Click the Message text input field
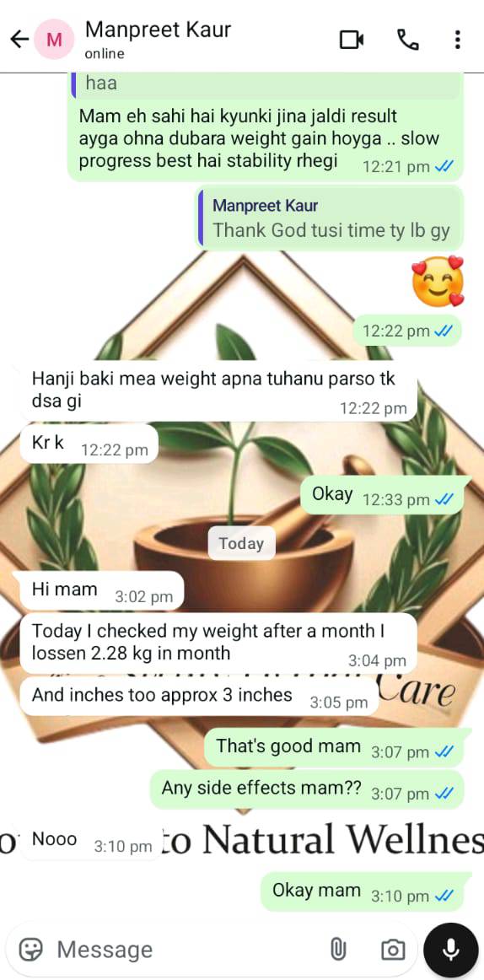This screenshot has width=484, height=980. 187,950
